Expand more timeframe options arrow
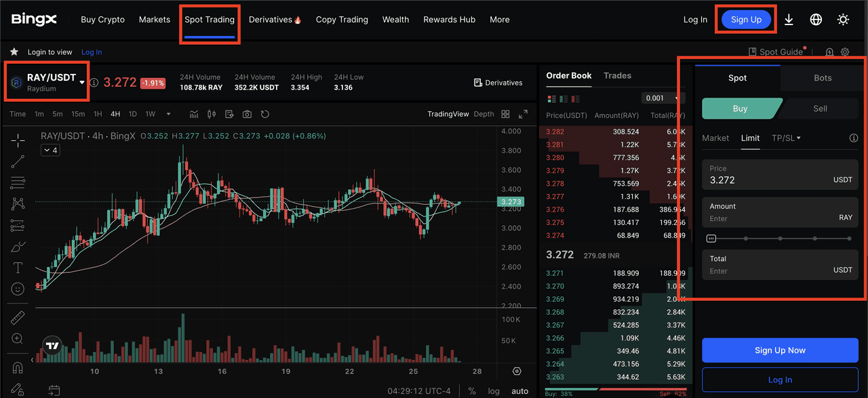This screenshot has height=398, width=868. point(169,114)
